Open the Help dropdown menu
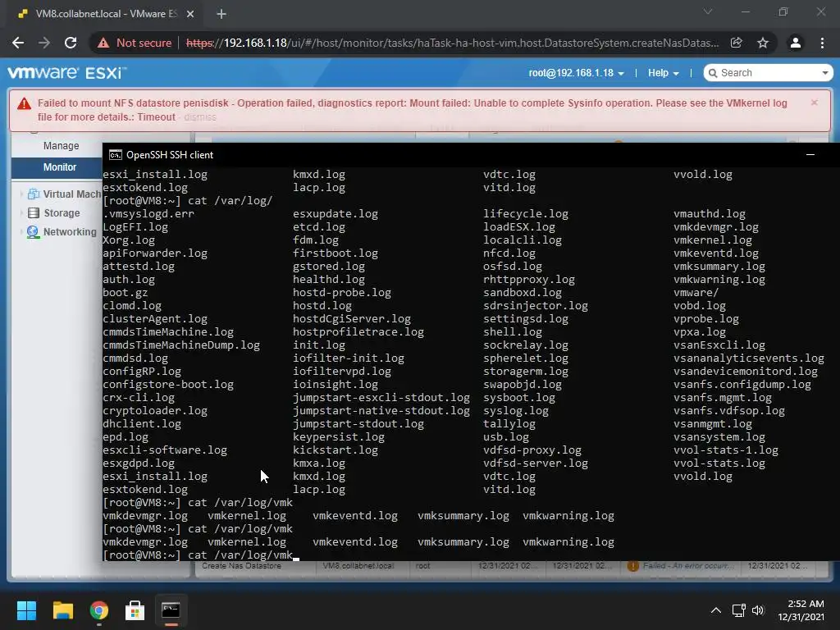 663,73
